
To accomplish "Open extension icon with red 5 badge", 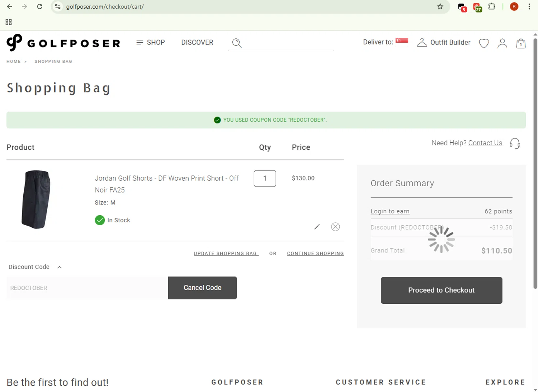I will pos(462,7).
